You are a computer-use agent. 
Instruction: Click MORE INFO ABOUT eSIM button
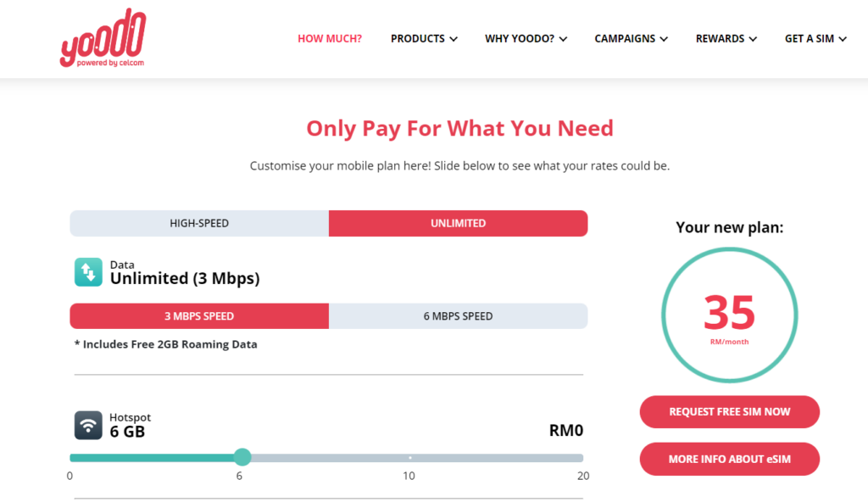pyautogui.click(x=729, y=459)
